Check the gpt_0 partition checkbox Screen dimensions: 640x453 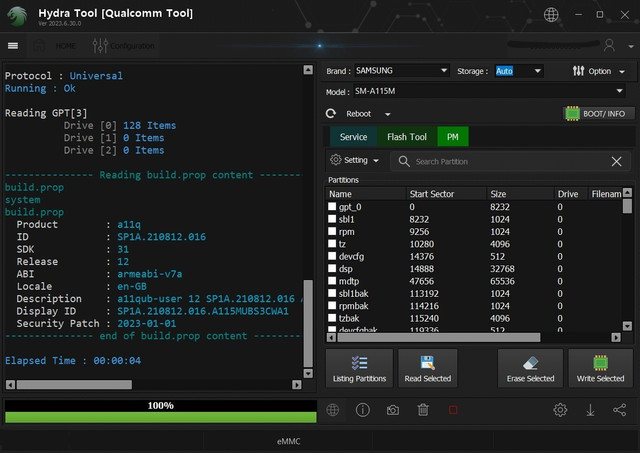pyautogui.click(x=332, y=207)
